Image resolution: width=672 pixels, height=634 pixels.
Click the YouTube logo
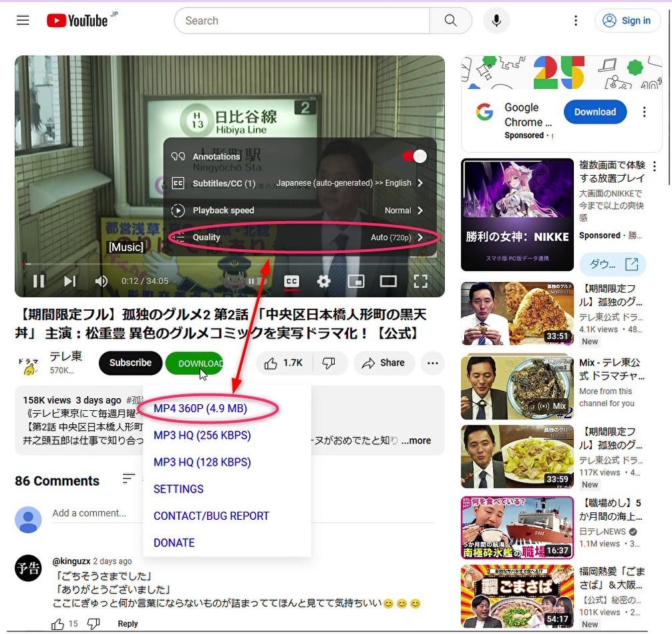77,20
